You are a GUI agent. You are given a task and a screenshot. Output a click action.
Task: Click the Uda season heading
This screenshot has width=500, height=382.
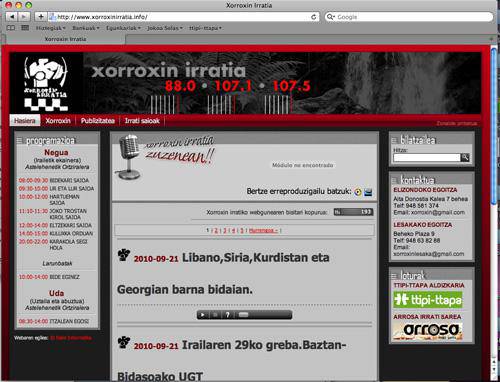coord(56,293)
